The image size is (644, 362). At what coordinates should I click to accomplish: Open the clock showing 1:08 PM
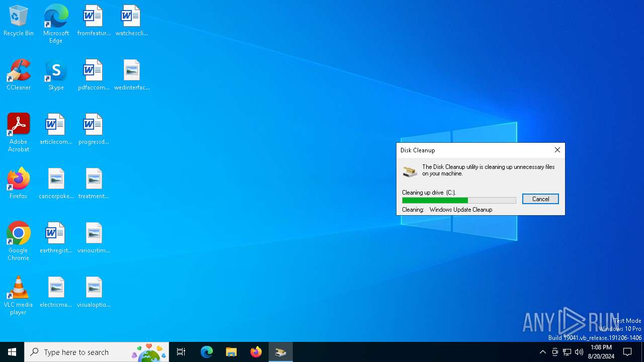click(x=601, y=352)
